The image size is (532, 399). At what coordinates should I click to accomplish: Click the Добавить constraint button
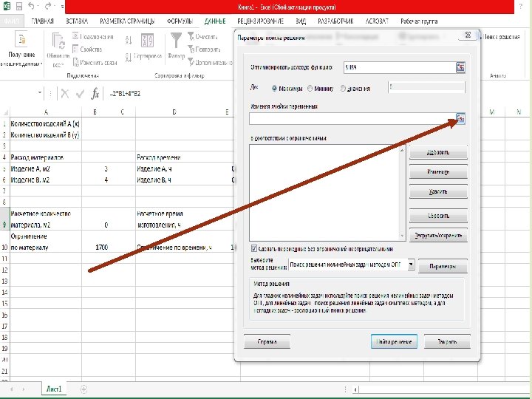point(438,152)
